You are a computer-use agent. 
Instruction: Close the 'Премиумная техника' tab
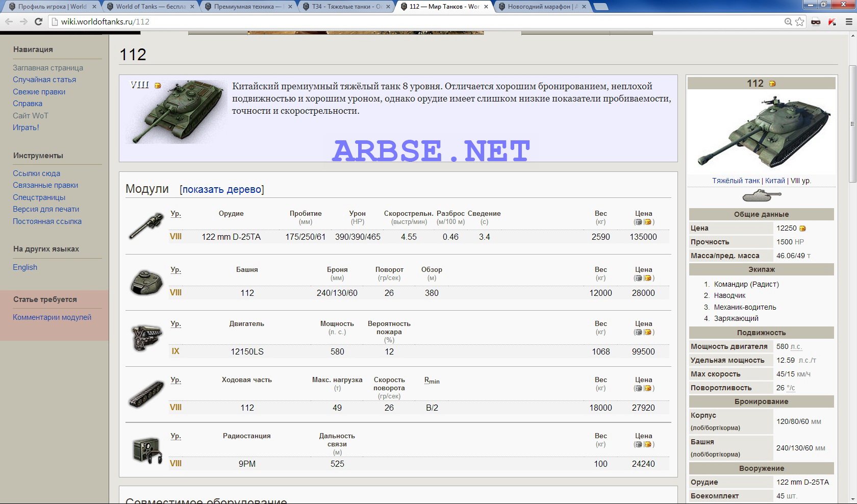pyautogui.click(x=290, y=7)
